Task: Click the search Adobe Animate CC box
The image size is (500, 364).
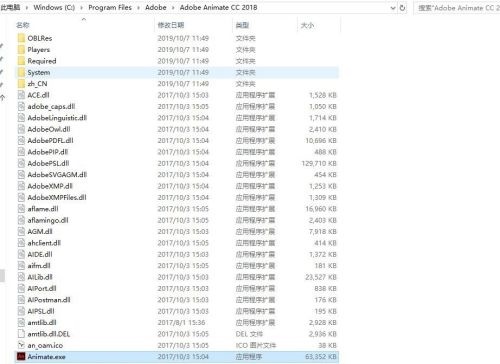Action: click(457, 8)
